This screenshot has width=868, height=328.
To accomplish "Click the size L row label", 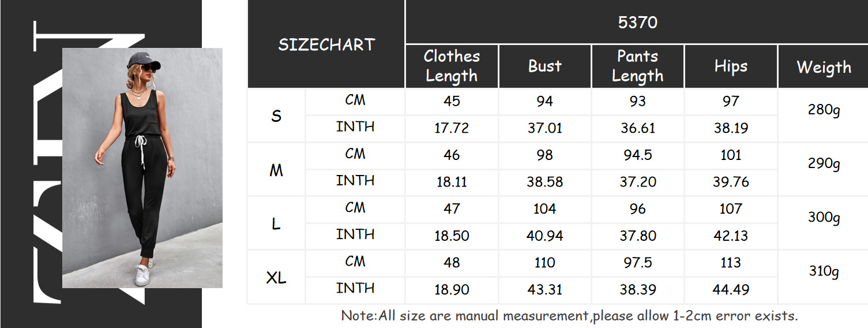I will [x=276, y=223].
